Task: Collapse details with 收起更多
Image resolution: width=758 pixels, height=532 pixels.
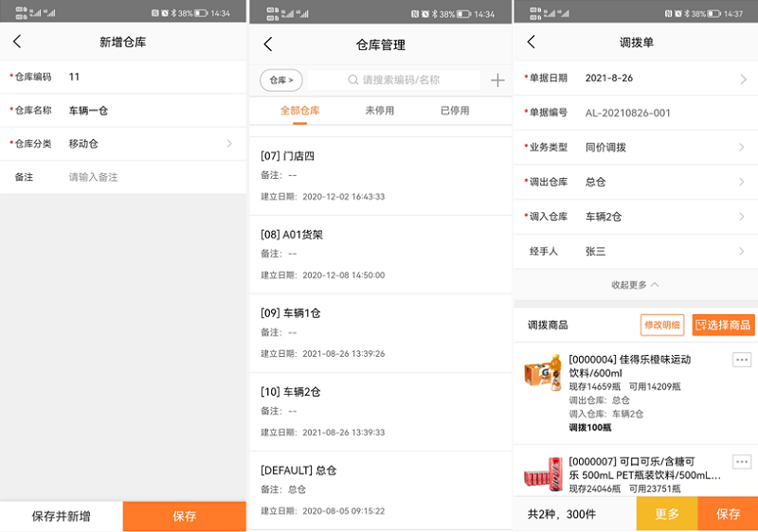Action: click(635, 284)
